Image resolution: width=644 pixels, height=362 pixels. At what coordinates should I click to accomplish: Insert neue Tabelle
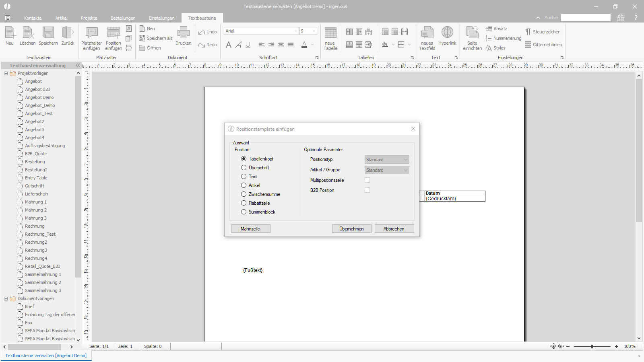[330, 39]
